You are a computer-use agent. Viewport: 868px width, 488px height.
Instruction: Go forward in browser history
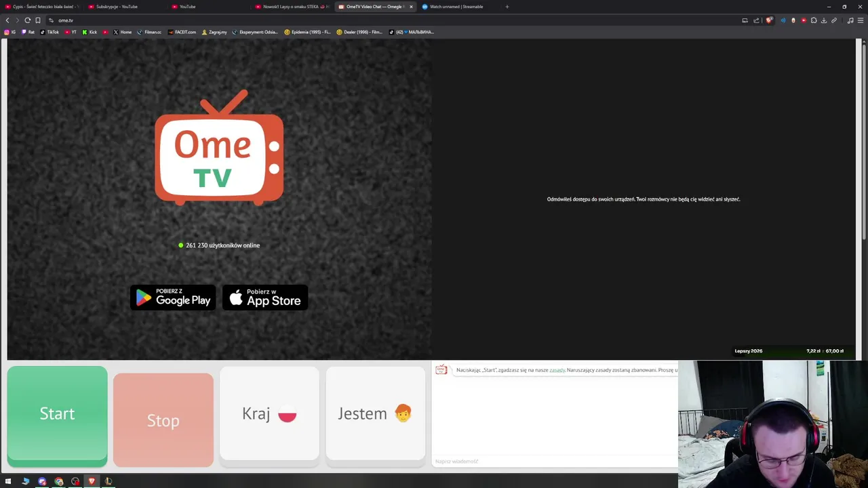17,20
